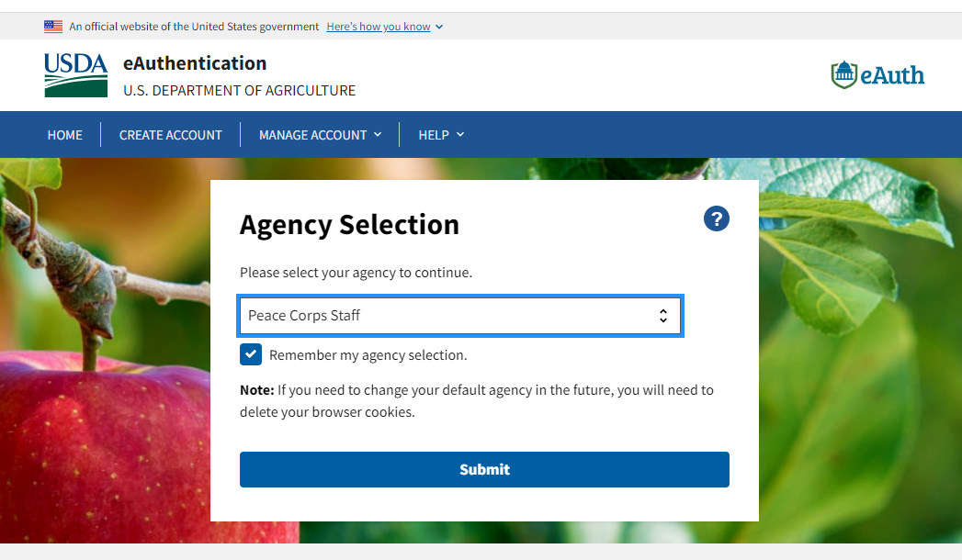Click the eAuthentication heading

click(x=194, y=63)
